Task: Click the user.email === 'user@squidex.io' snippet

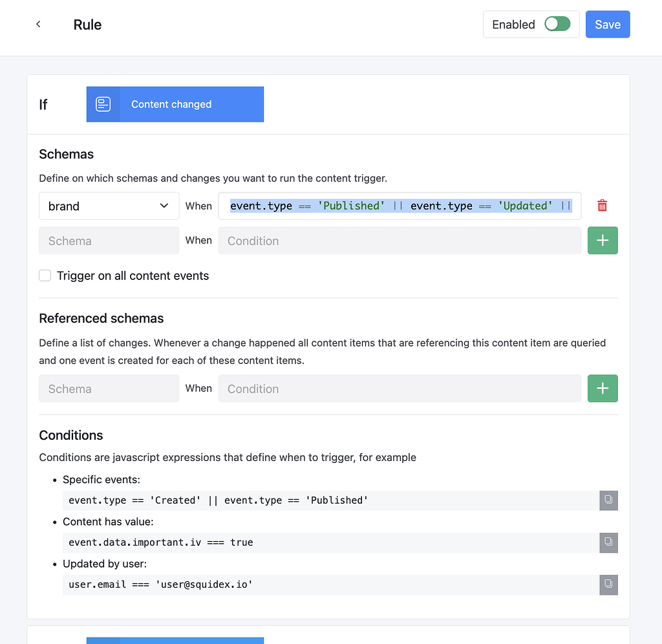Action: (331, 585)
